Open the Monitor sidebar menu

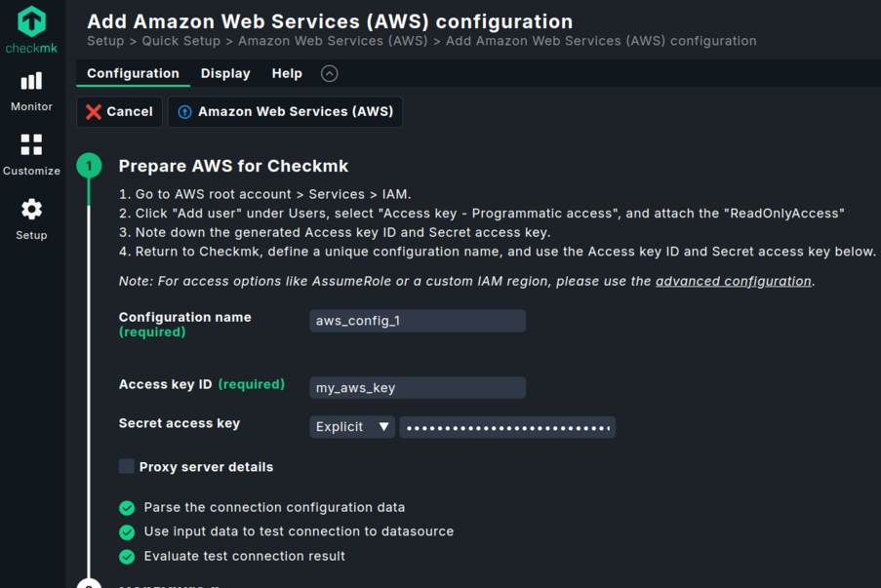coord(31,91)
